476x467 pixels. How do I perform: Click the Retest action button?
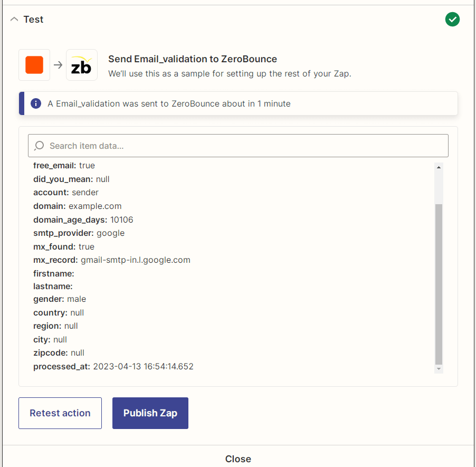coord(60,413)
